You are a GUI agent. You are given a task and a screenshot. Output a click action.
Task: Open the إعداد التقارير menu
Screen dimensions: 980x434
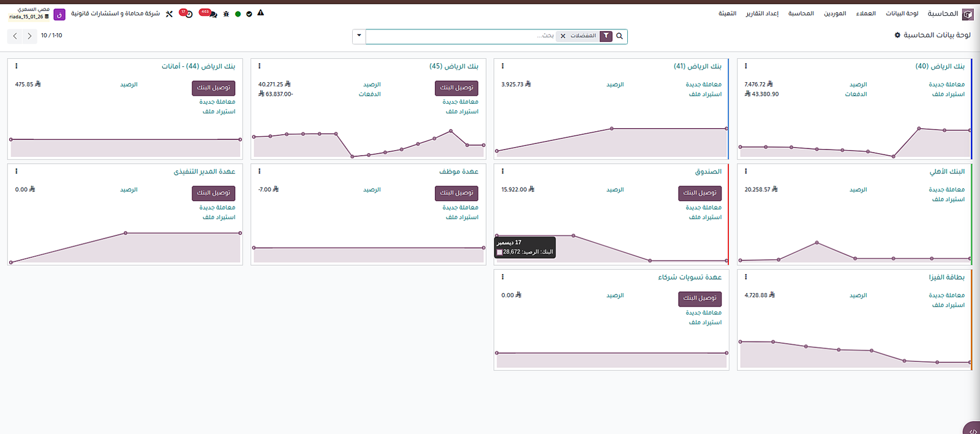[x=762, y=13]
